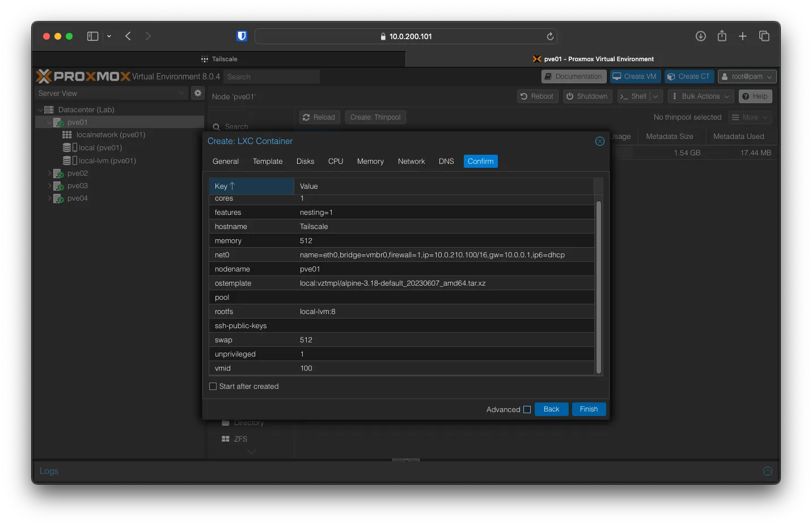
Task: Click the pve04 node server icon
Action: pos(58,198)
